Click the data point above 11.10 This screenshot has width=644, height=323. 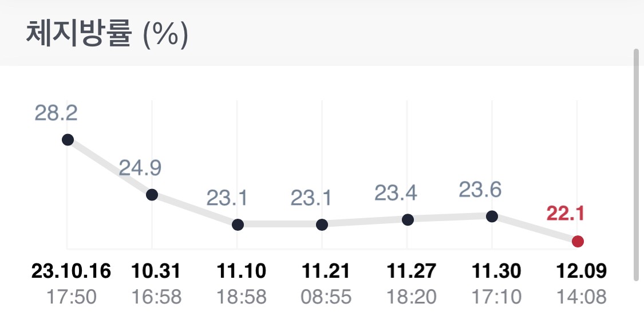[x=238, y=224]
